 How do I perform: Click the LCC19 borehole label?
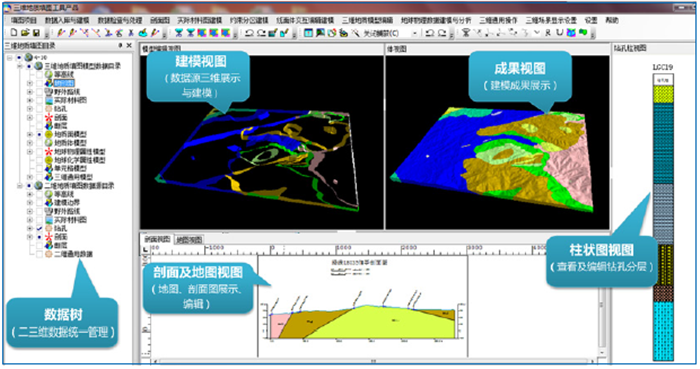(663, 67)
